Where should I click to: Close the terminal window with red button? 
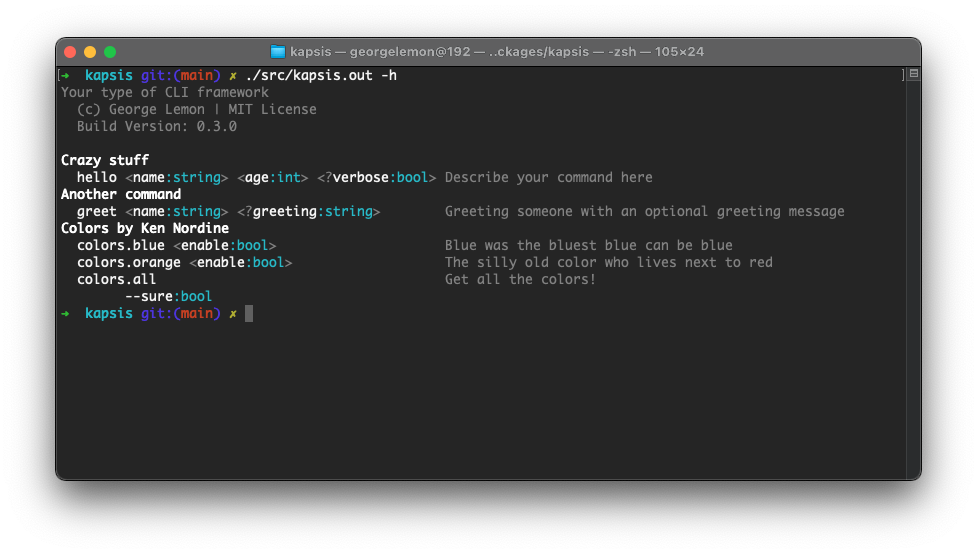[x=70, y=52]
